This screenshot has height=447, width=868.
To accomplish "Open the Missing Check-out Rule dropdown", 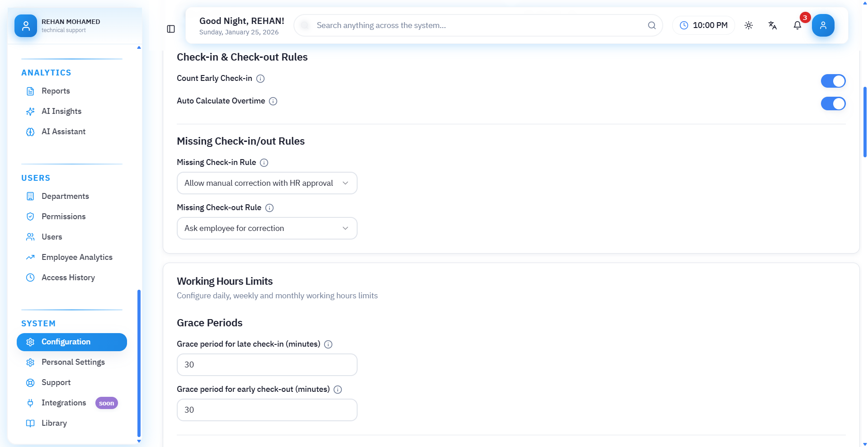I will click(267, 228).
